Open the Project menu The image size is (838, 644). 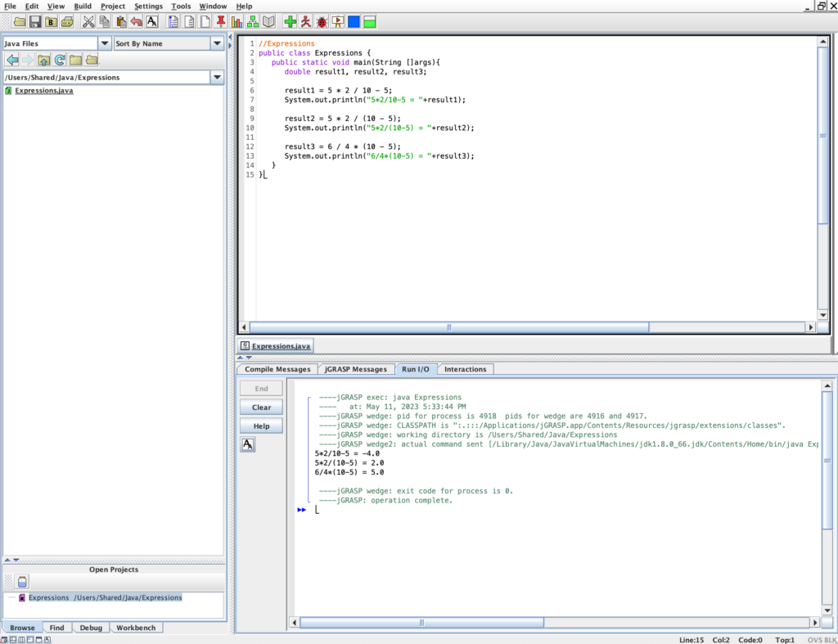tap(113, 7)
